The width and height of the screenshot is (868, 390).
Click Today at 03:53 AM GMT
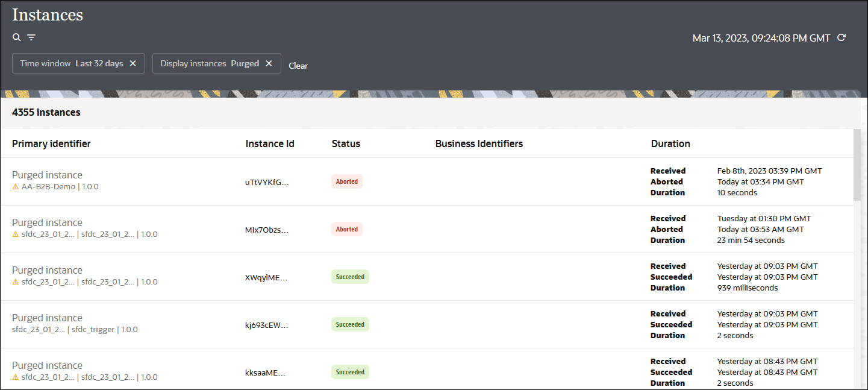tap(761, 229)
